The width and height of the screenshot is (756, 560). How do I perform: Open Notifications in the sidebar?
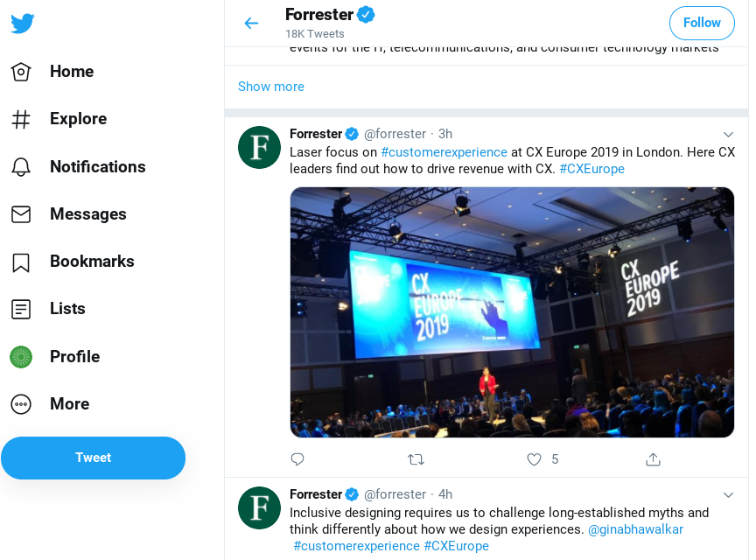click(x=97, y=167)
